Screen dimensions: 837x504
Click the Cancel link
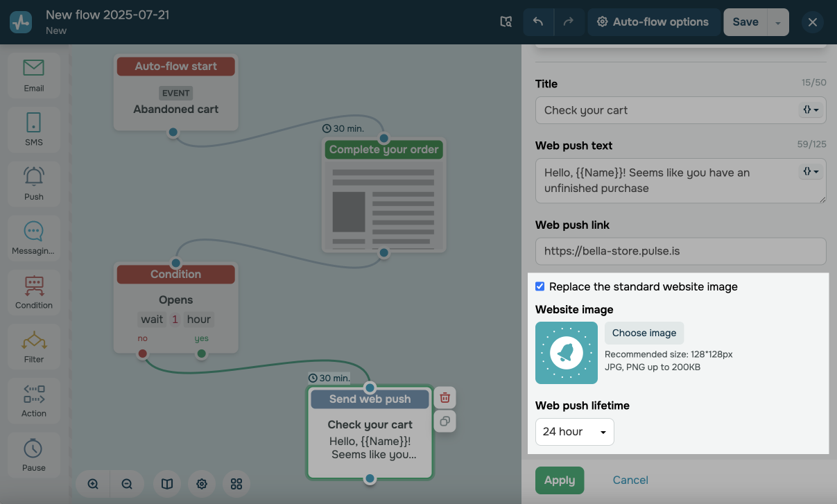tap(630, 480)
